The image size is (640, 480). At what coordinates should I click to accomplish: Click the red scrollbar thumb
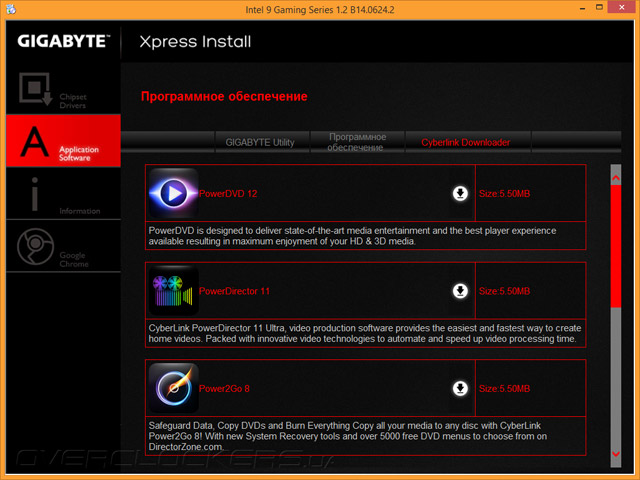click(x=616, y=246)
